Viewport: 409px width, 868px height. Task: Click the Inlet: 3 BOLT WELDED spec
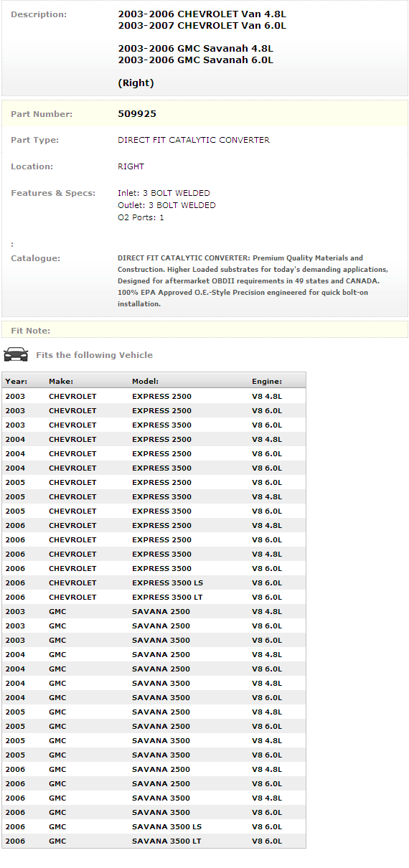point(164,193)
